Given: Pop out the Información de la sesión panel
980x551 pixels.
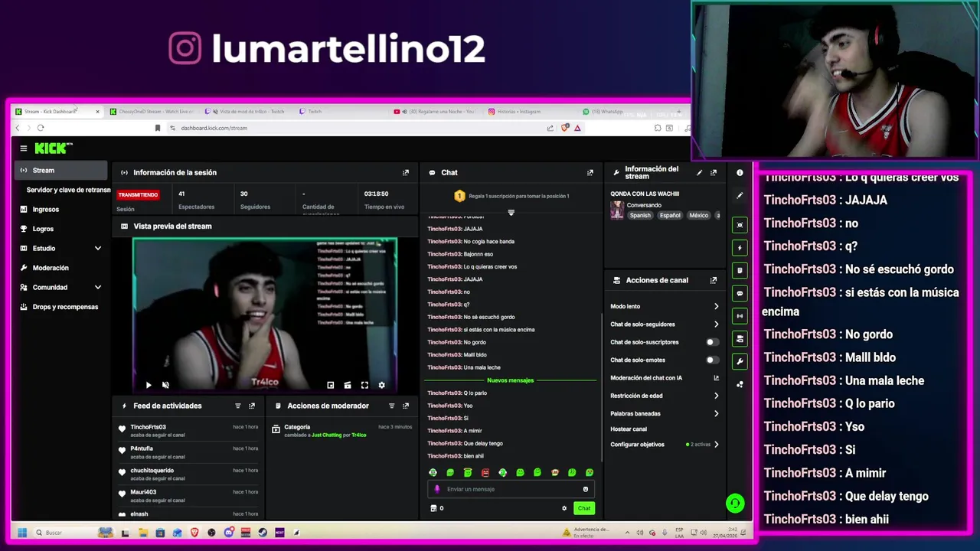Looking at the screenshot, I should point(406,173).
